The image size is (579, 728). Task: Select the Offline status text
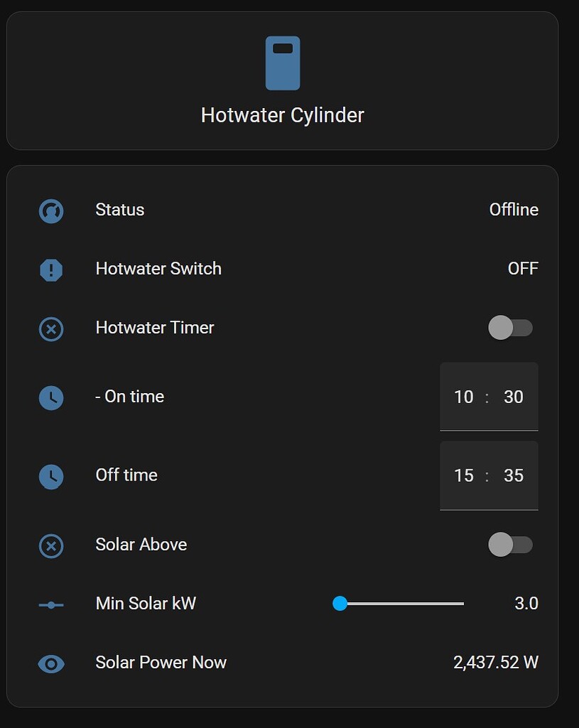(514, 210)
